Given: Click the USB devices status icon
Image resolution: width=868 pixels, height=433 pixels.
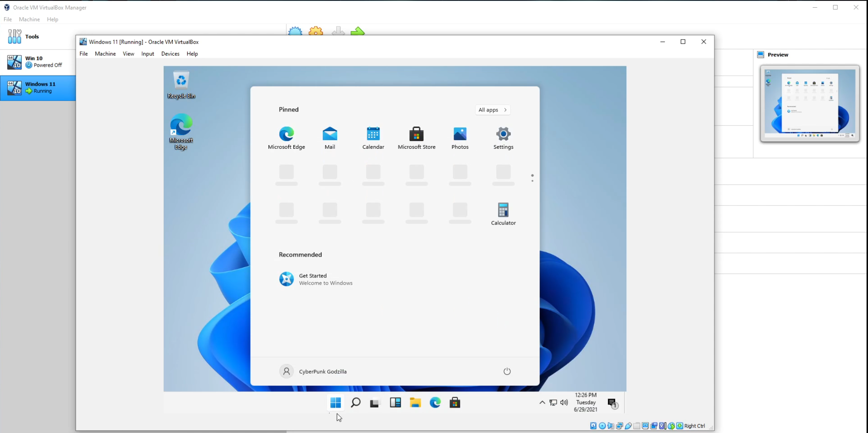Looking at the screenshot, I should tap(628, 426).
